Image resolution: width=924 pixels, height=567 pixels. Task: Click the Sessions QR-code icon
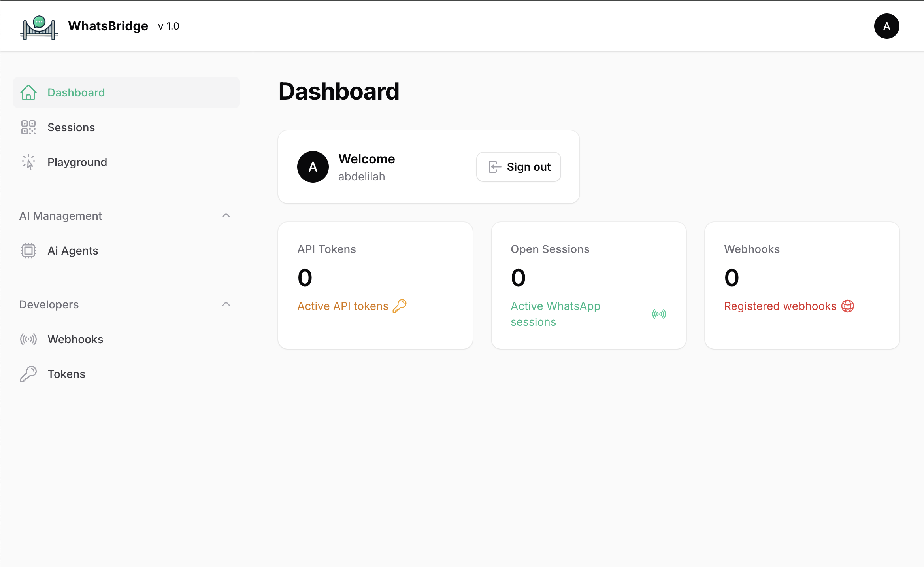[28, 127]
